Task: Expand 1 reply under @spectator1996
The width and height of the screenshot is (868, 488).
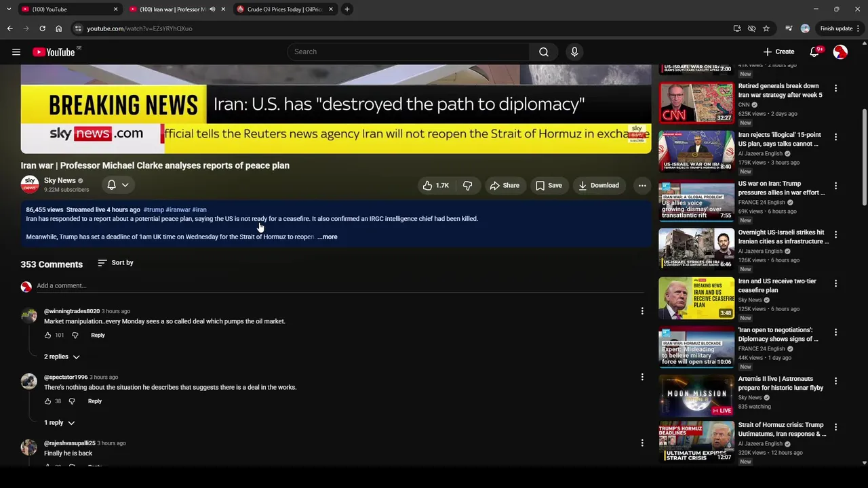Action: [59, 423]
